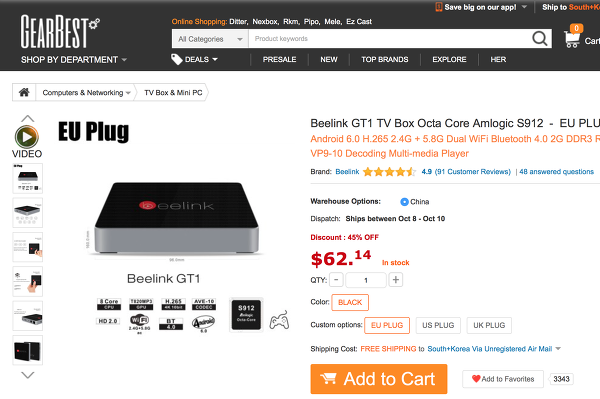Screen dimensions: 600x399
Task: Open the All Categories dropdown
Action: pos(210,39)
